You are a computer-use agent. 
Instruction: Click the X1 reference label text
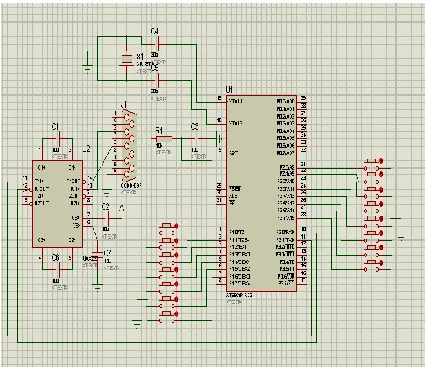click(140, 56)
